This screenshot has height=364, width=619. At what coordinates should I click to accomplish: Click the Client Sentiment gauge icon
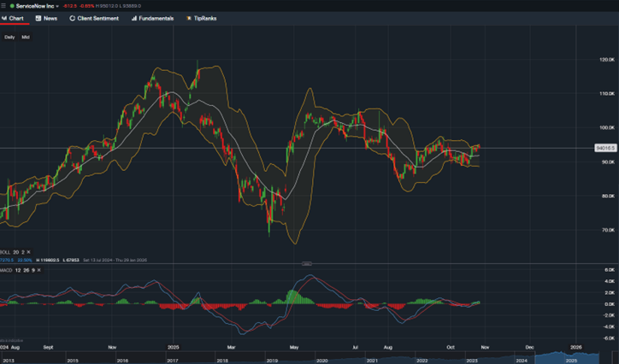(72, 18)
